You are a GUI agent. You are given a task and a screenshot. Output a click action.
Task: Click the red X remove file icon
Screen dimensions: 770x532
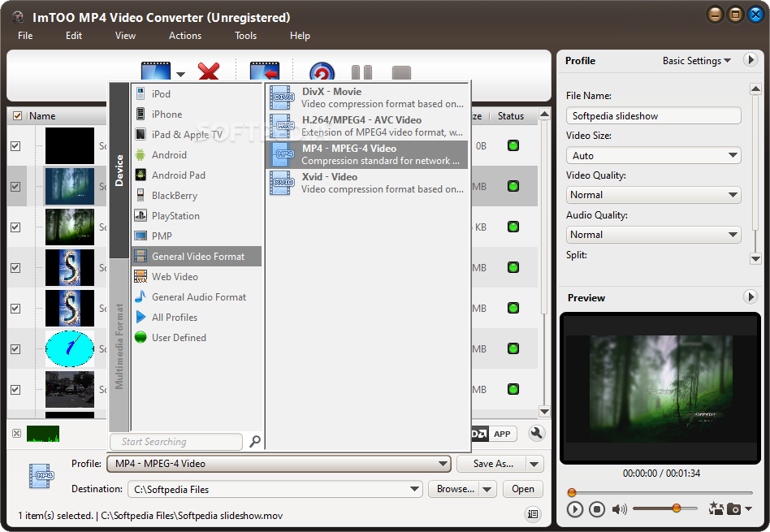(209, 71)
